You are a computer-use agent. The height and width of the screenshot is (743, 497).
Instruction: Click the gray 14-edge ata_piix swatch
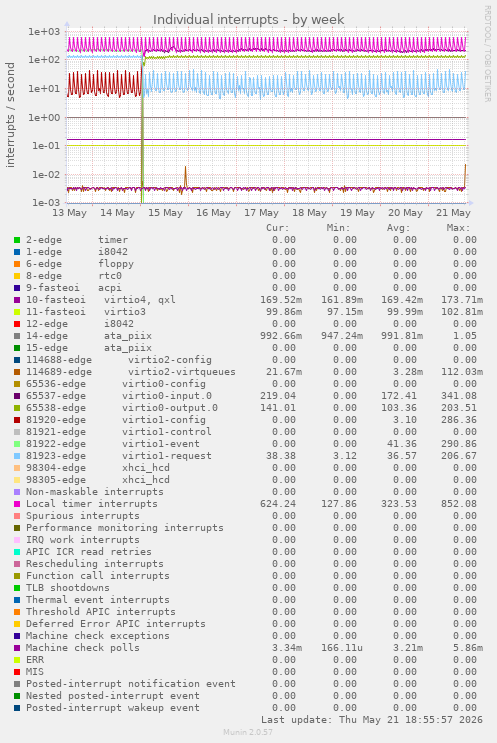click(x=17, y=336)
